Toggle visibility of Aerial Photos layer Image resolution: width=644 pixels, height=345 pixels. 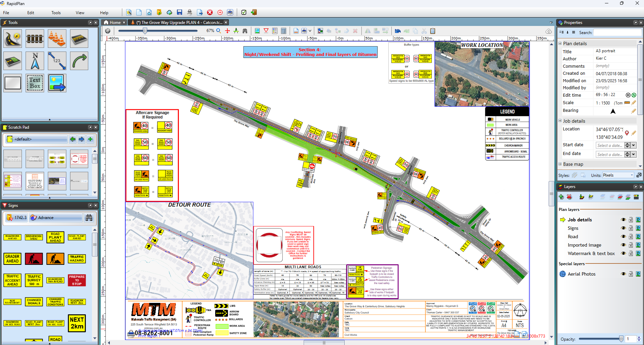623,274
